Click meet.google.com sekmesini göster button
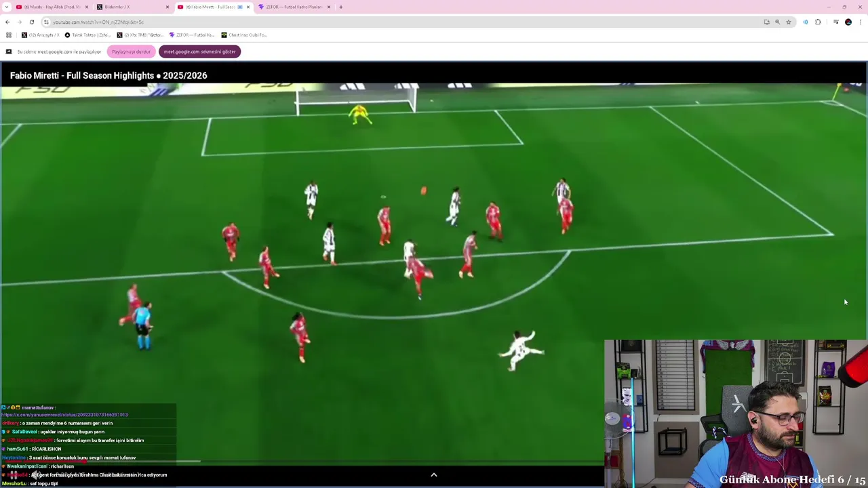The height and width of the screenshot is (488, 868). pos(199,52)
